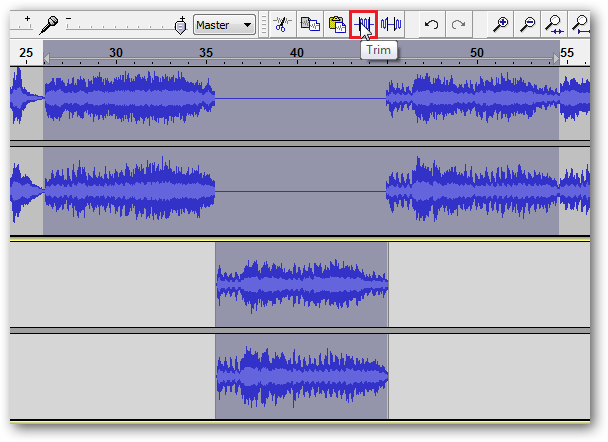Viewport: 608px width, 442px height.
Task: Click the timeline ruler at 30 seconds
Action: click(116, 52)
